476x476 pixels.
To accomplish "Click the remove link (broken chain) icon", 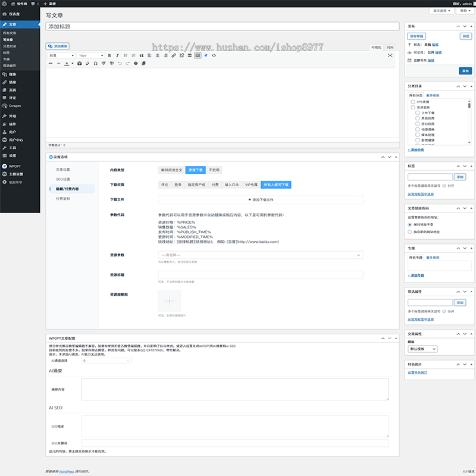I will coord(181,55).
